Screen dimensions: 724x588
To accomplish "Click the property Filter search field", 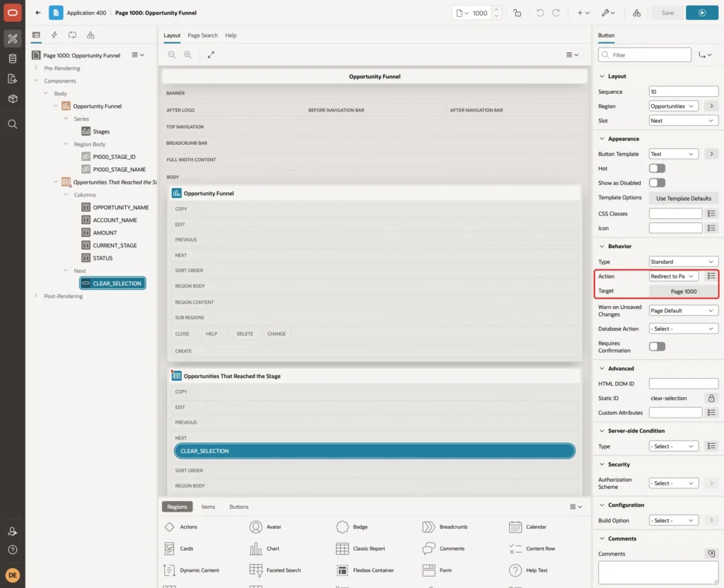I will pyautogui.click(x=645, y=55).
